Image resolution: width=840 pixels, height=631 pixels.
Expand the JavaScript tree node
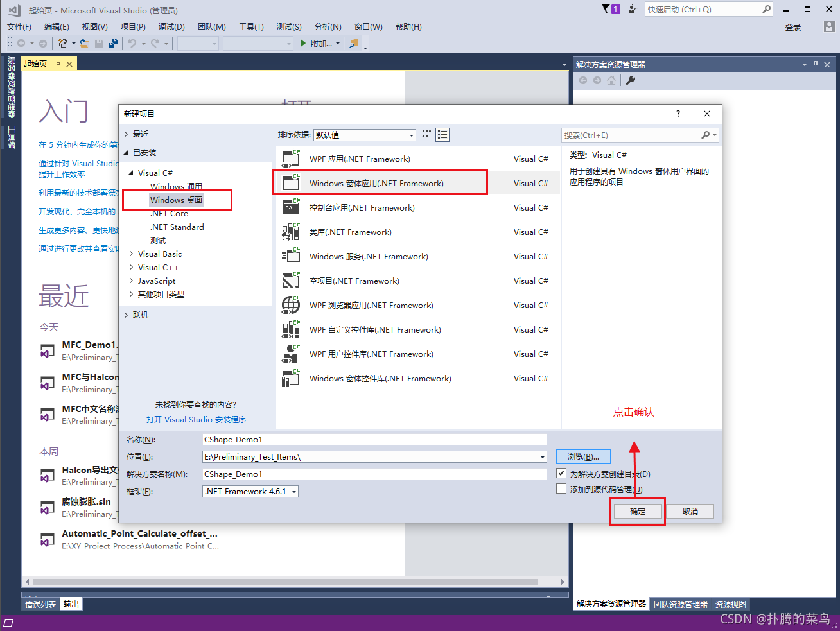tap(131, 281)
